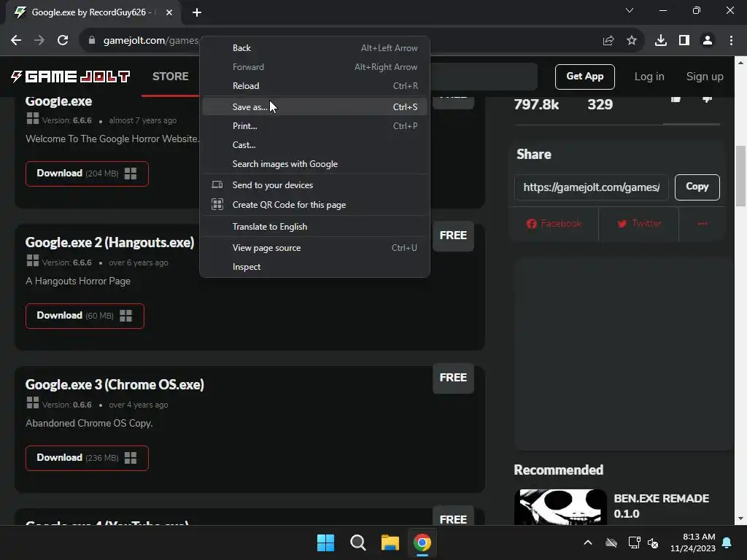Click the padlock site info icon

click(x=92, y=41)
